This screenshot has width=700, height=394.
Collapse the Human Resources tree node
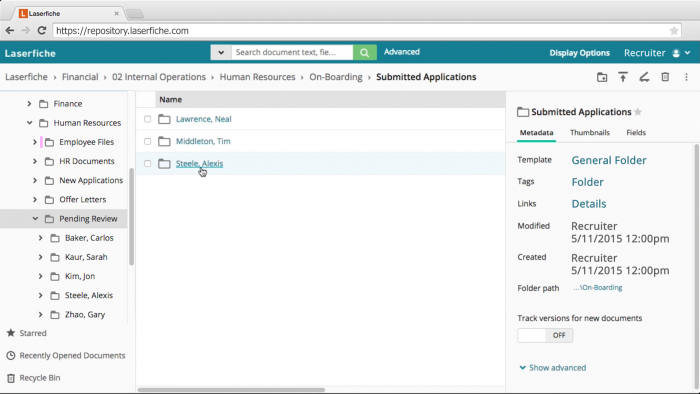click(x=29, y=123)
